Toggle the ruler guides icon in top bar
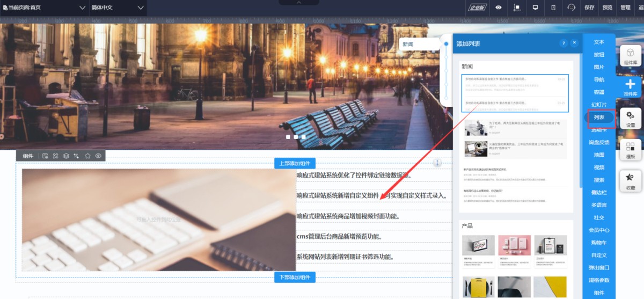This screenshot has width=644, height=299. tap(517, 8)
